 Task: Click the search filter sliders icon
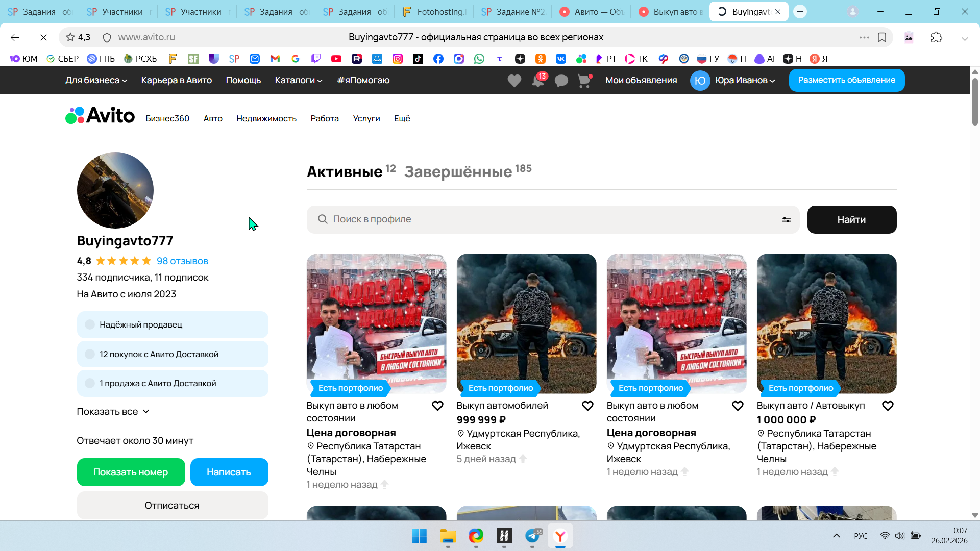click(x=786, y=219)
